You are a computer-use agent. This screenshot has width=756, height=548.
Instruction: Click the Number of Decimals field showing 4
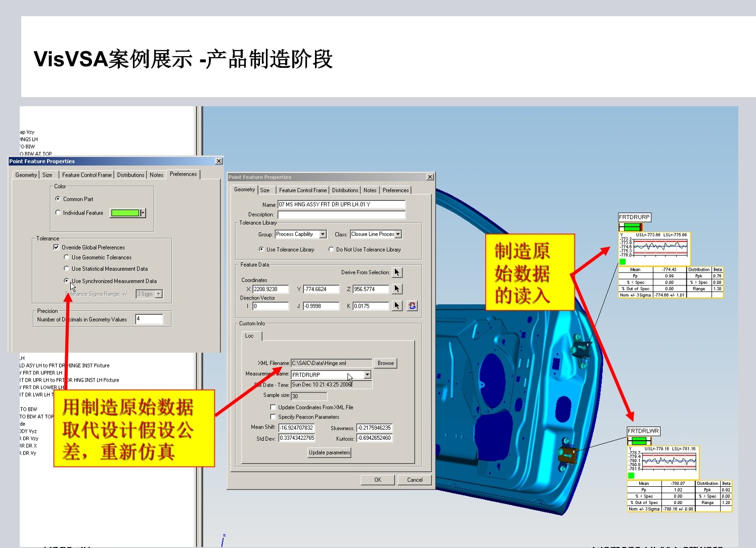click(149, 319)
